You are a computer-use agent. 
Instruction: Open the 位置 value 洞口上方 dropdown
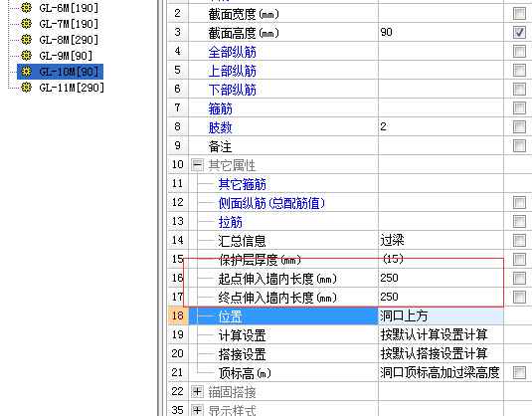pyautogui.click(x=441, y=316)
